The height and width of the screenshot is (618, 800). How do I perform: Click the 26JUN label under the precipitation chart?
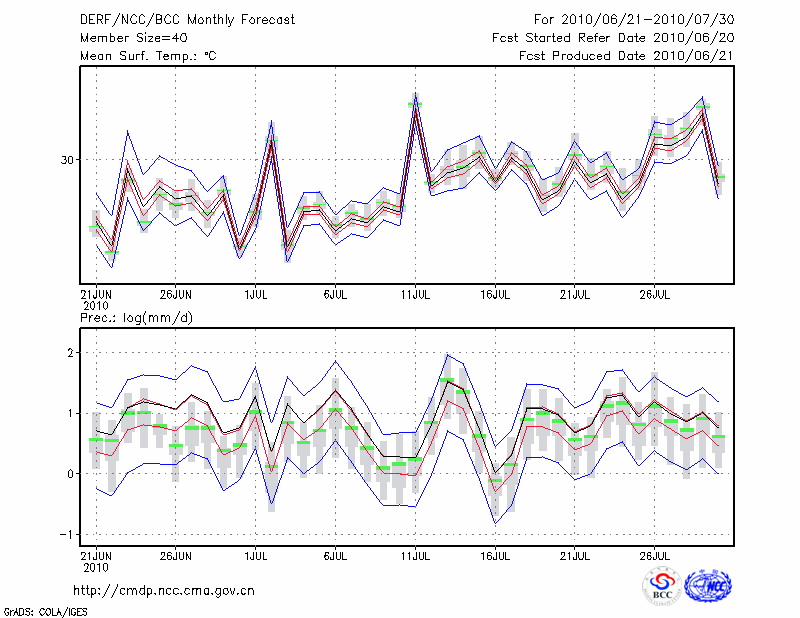pos(175,553)
